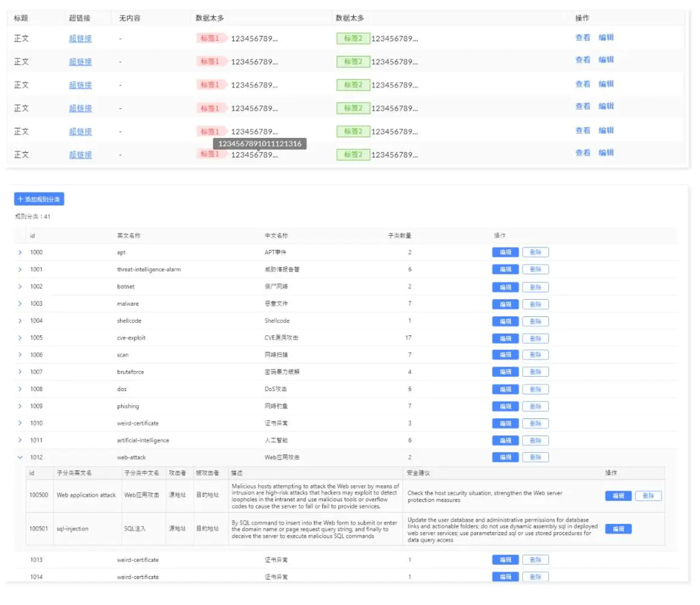Select the CVE漏洞攻击 cell

pyautogui.click(x=282, y=338)
